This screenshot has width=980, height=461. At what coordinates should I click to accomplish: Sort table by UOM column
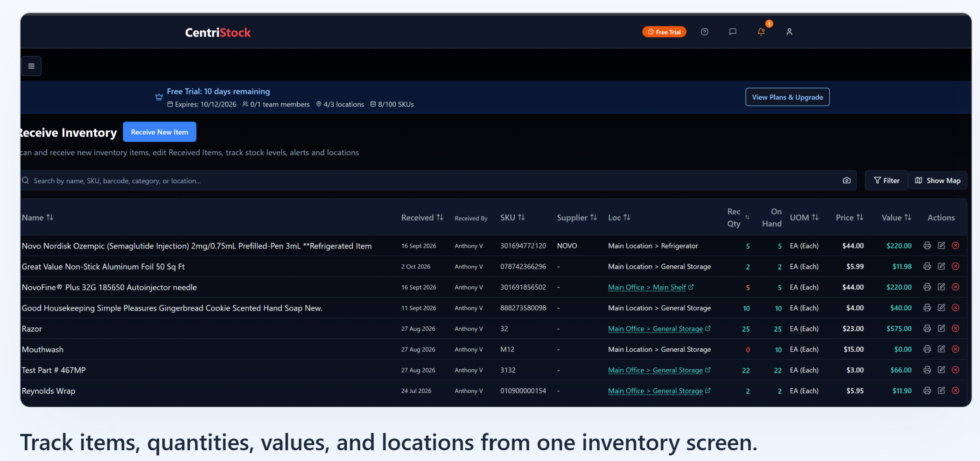tap(804, 218)
